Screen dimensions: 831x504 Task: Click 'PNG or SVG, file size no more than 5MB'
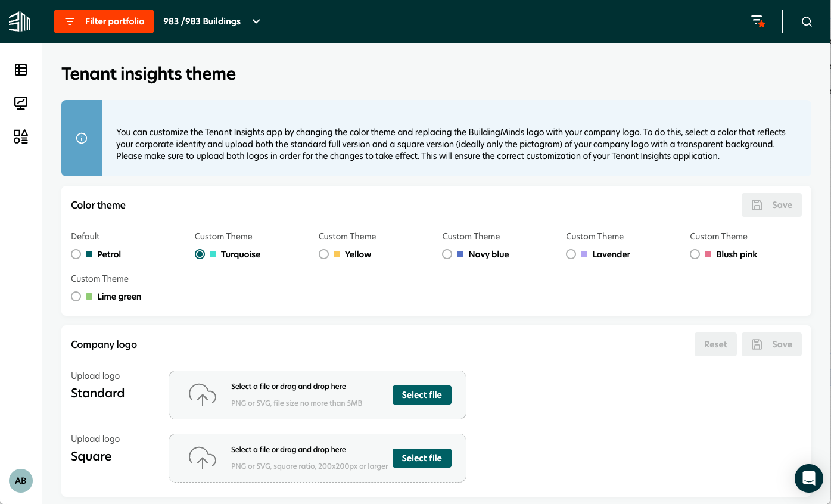point(297,403)
